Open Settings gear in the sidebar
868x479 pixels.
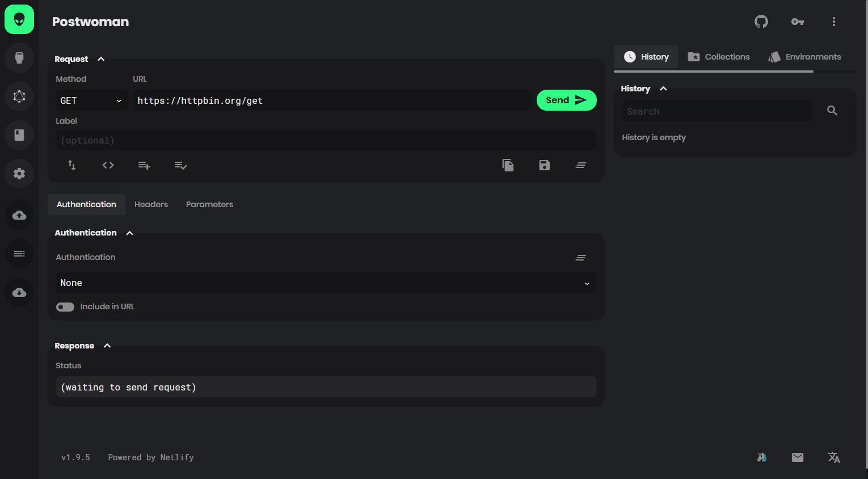pyautogui.click(x=19, y=174)
